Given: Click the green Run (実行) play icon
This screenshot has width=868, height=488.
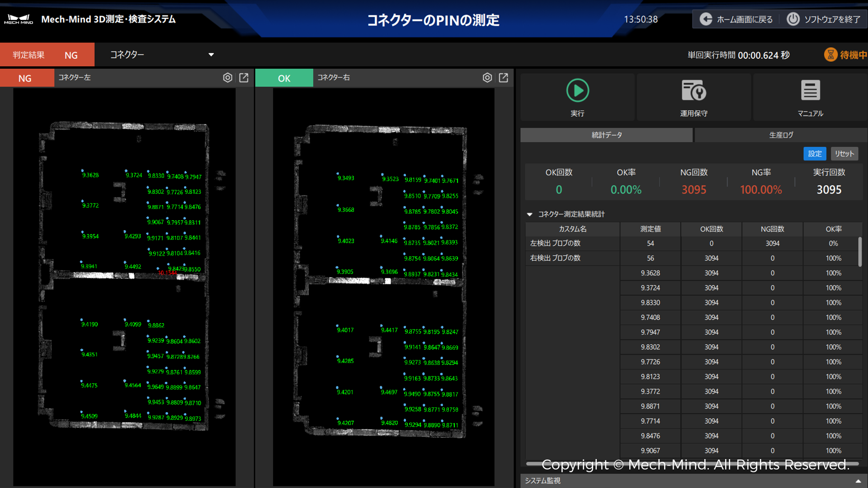Looking at the screenshot, I should [x=577, y=91].
